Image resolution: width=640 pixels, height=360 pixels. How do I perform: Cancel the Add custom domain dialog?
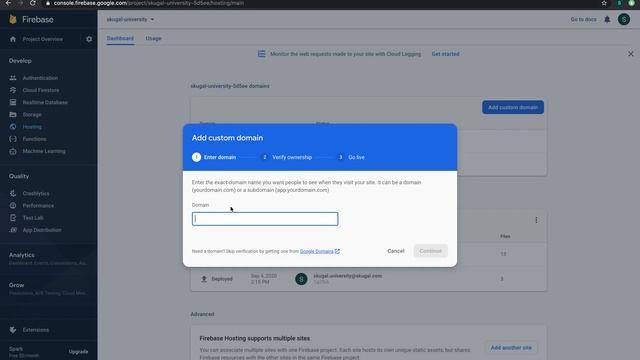coord(396,251)
